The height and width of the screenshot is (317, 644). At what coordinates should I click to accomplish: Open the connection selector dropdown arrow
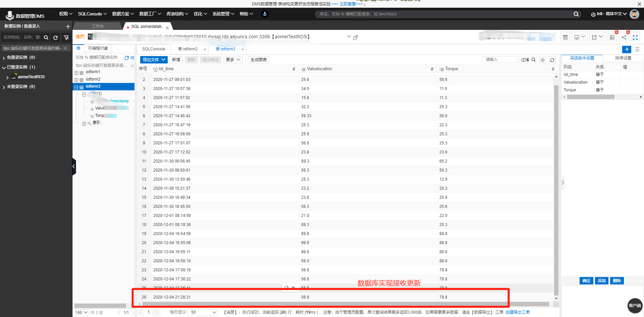[x=349, y=37]
